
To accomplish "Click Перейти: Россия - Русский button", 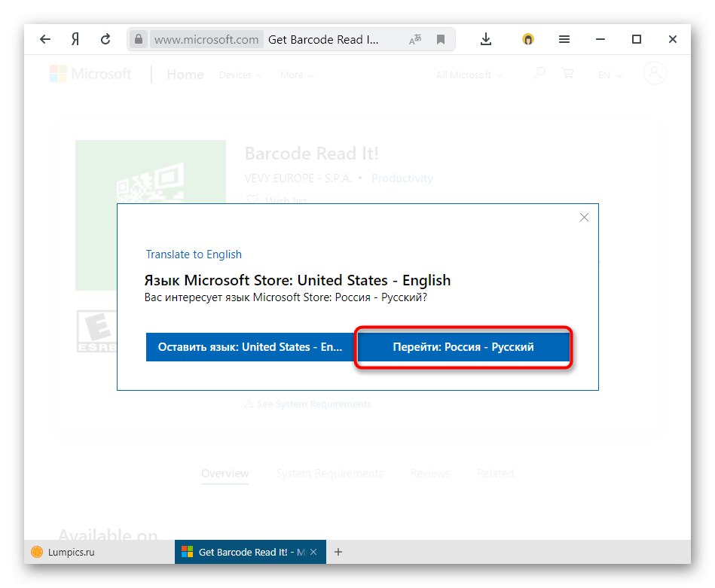I will coord(463,347).
